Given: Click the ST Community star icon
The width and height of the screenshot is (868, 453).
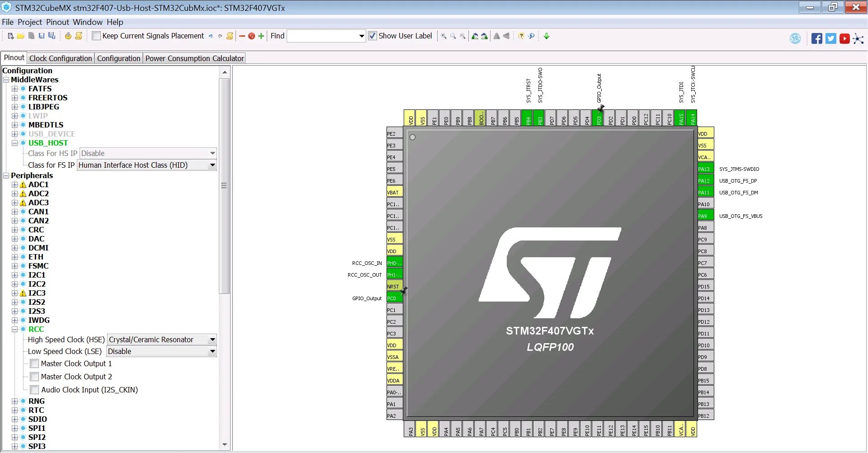Looking at the screenshot, I should click(x=858, y=39).
